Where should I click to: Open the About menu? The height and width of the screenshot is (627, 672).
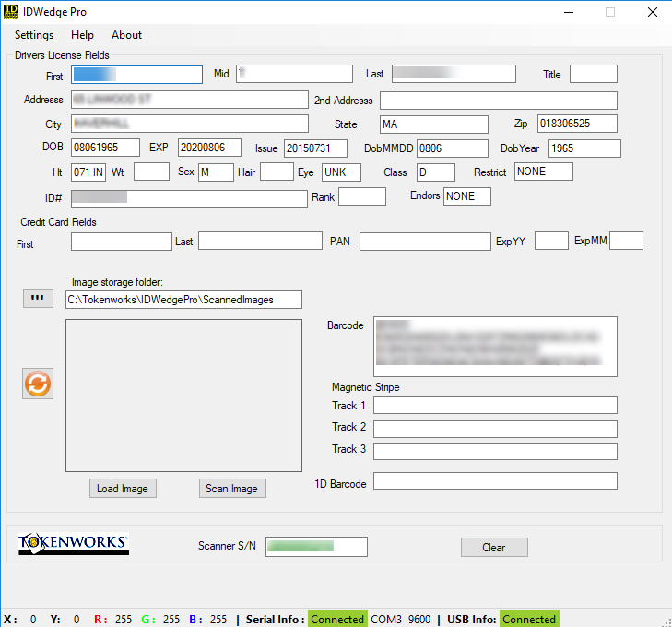[x=126, y=35]
